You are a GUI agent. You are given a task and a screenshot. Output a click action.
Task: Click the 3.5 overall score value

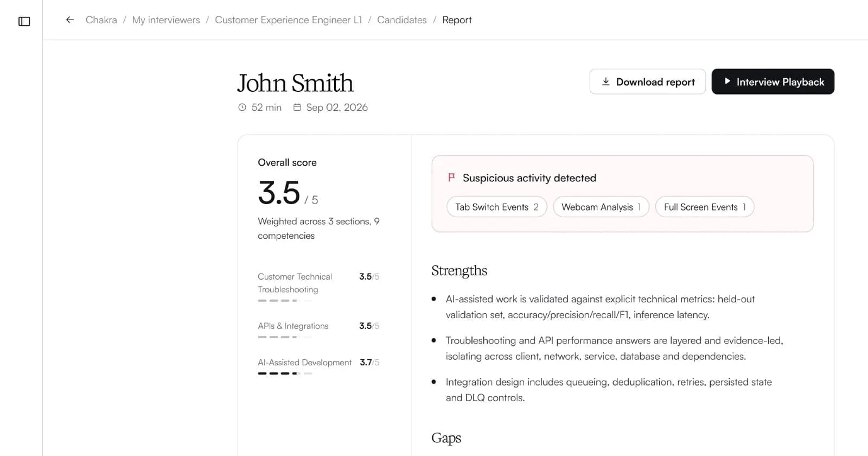pos(279,193)
